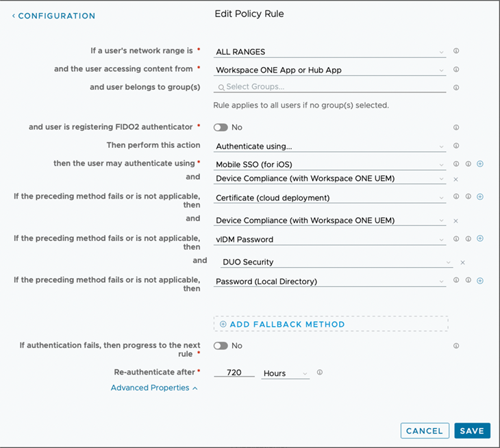
Task: Enable progress to the next rule toggle
Action: 221,346
